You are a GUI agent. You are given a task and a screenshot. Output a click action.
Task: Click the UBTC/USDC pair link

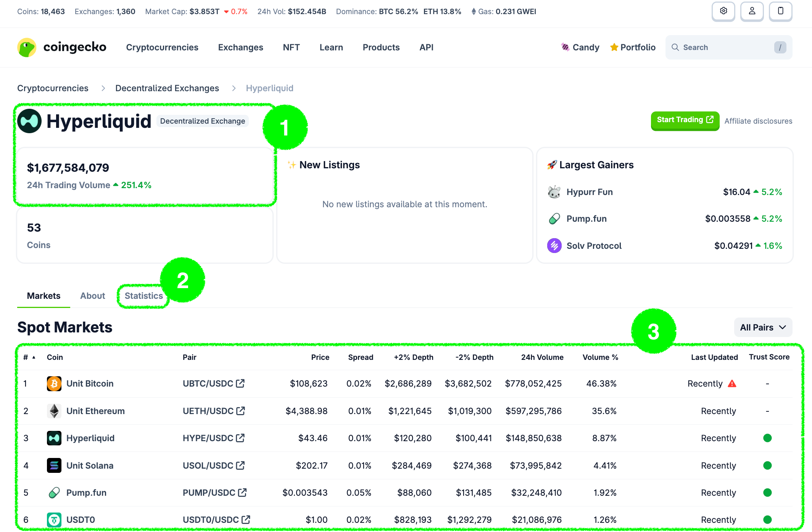tap(208, 384)
